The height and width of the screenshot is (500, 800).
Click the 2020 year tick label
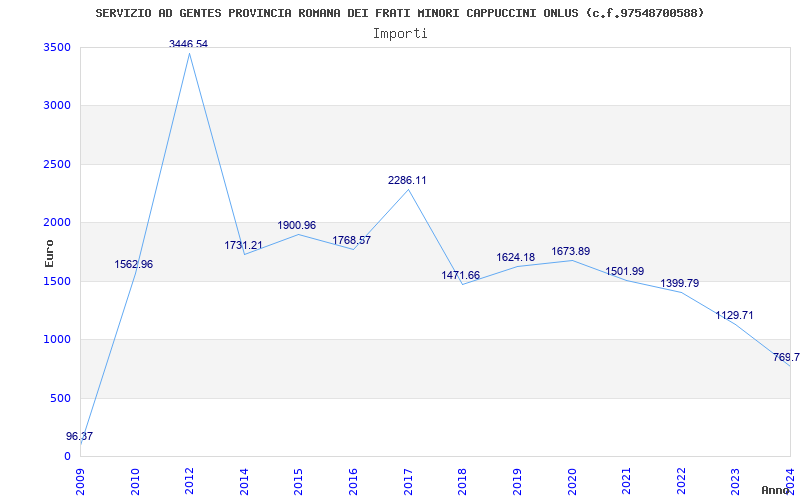coord(571,482)
